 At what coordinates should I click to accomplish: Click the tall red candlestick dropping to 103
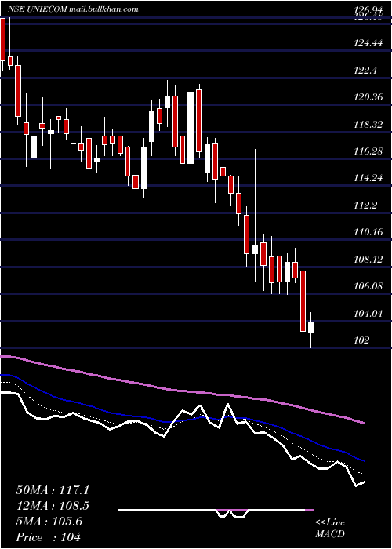pos(303,301)
